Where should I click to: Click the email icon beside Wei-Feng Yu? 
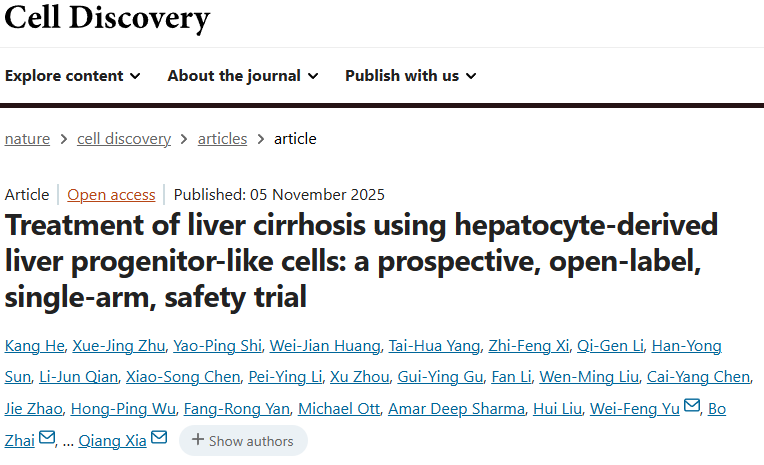[692, 406]
